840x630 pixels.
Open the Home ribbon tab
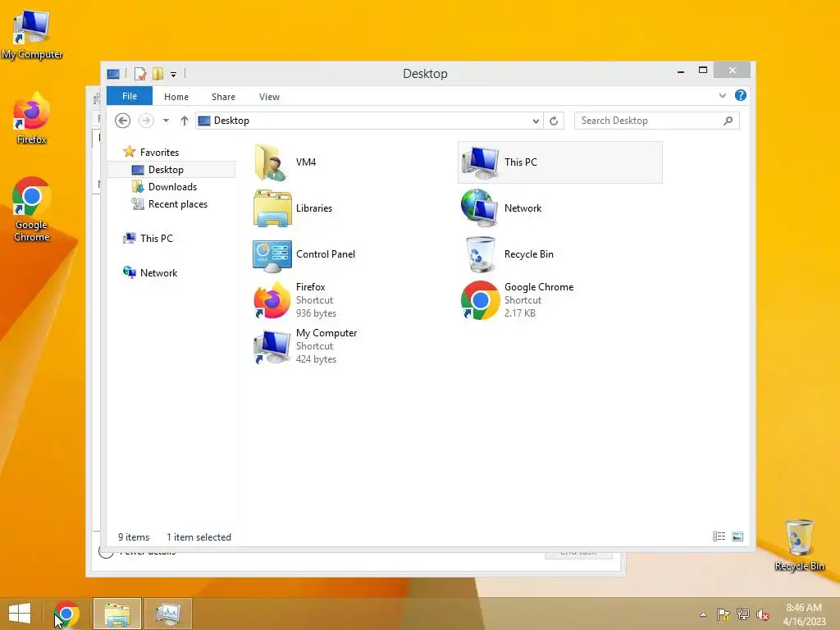pos(176,97)
